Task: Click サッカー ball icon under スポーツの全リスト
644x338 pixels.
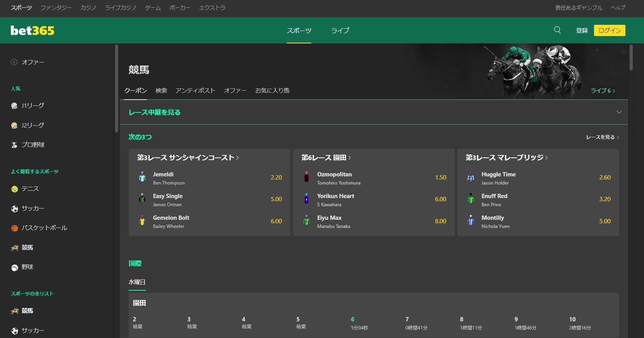Action: [x=14, y=331]
